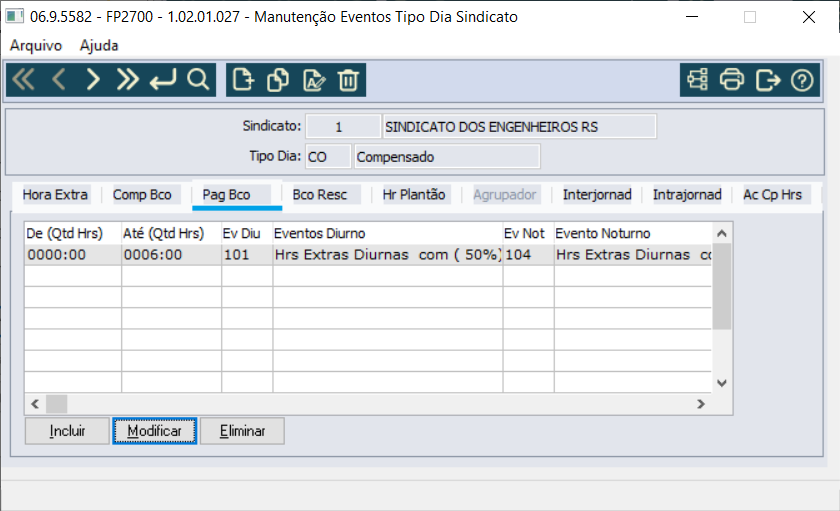
Task: Open the related-queries tree icon
Action: 698,80
